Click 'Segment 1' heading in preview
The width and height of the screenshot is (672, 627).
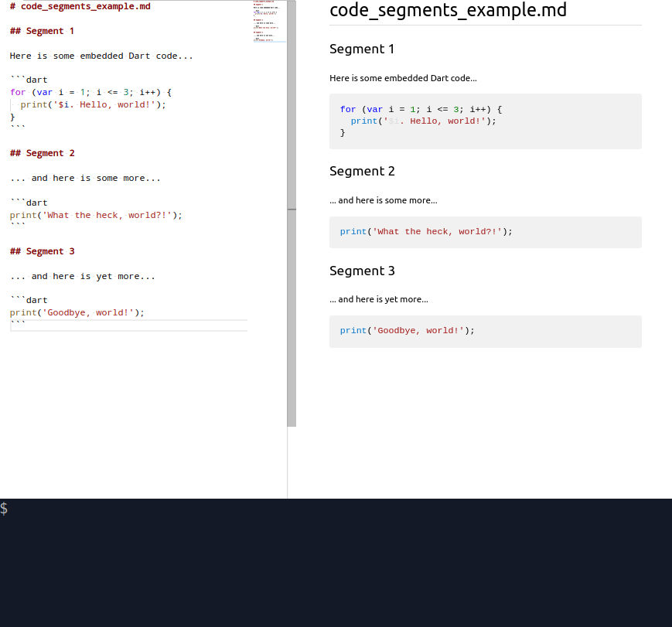(x=362, y=49)
